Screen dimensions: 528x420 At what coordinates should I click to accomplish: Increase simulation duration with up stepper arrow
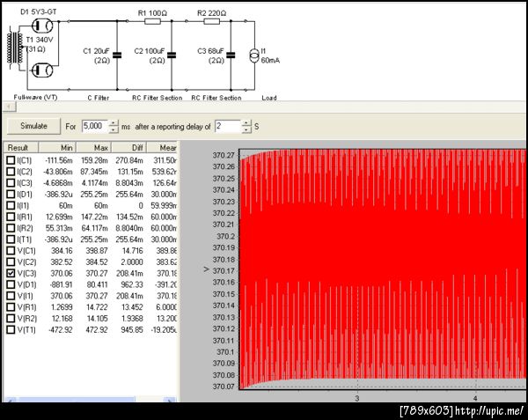coord(114,123)
